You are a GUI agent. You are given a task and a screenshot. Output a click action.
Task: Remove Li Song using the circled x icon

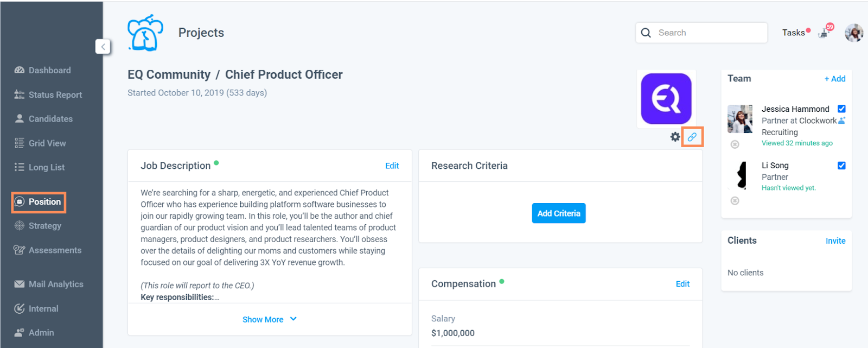pos(735,201)
